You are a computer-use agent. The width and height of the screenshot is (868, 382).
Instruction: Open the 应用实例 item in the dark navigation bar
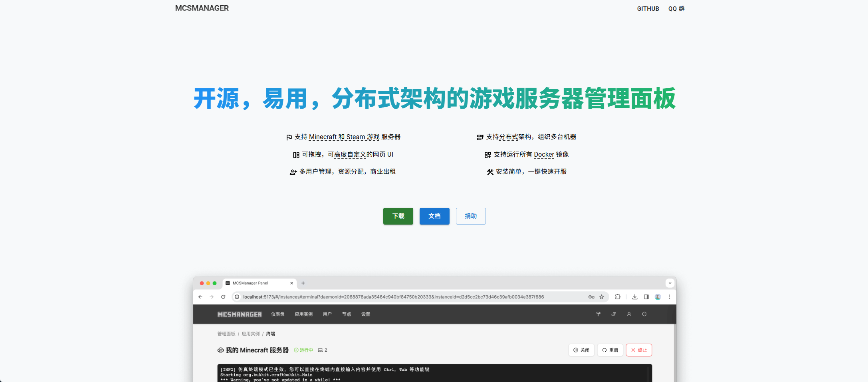pyautogui.click(x=303, y=314)
